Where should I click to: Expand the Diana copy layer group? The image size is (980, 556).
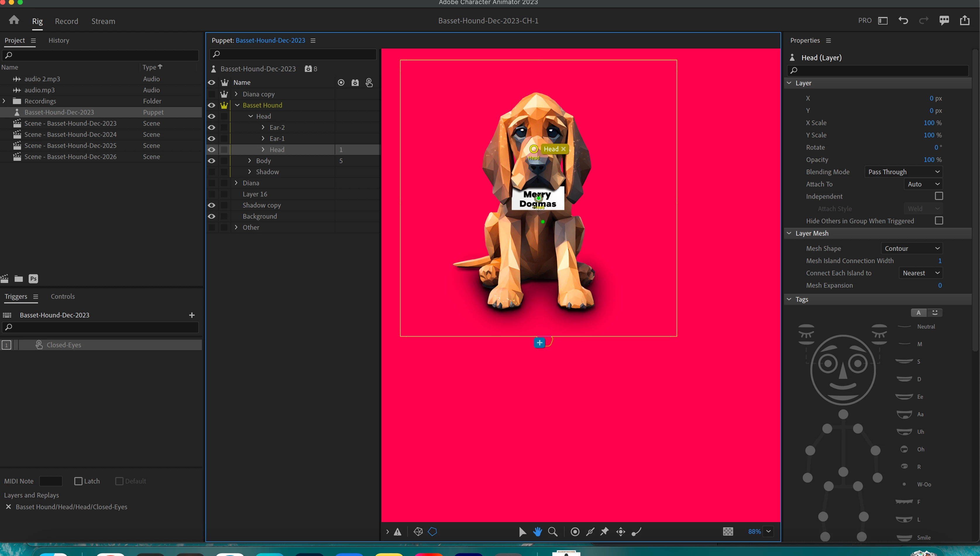[x=236, y=94]
